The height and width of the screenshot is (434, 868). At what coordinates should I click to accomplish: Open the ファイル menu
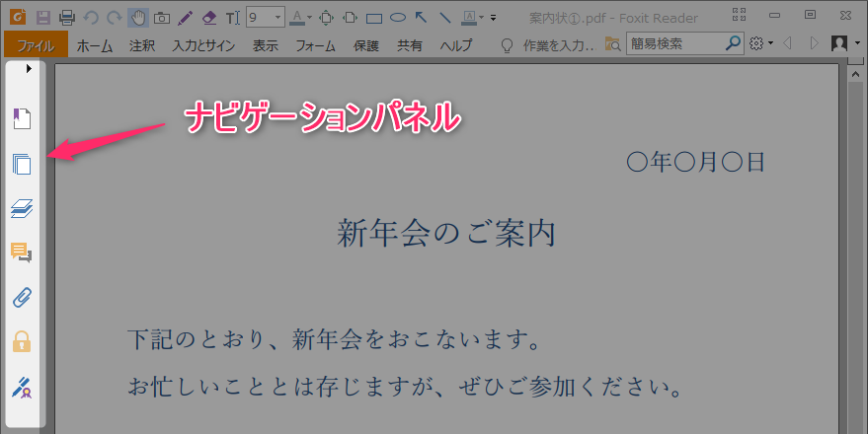click(36, 44)
